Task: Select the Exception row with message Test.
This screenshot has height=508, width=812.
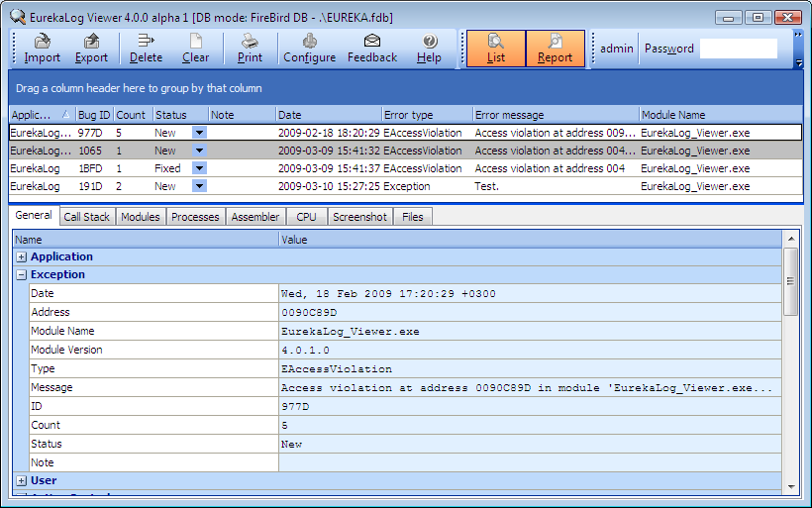Action: pos(406,186)
